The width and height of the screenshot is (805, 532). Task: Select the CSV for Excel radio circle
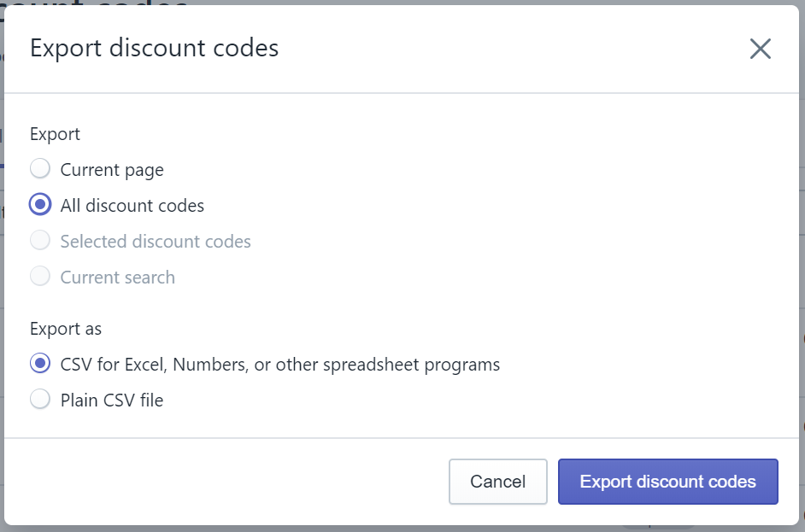pos(40,363)
